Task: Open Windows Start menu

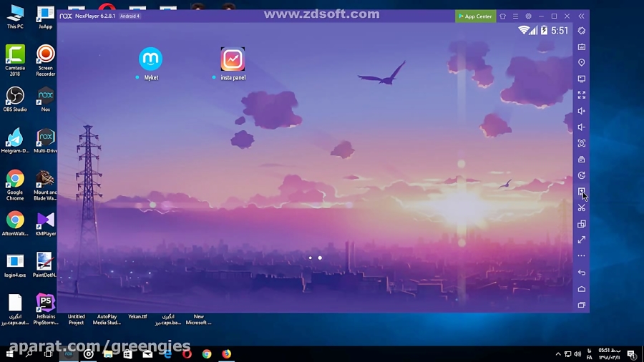Action: click(9, 354)
